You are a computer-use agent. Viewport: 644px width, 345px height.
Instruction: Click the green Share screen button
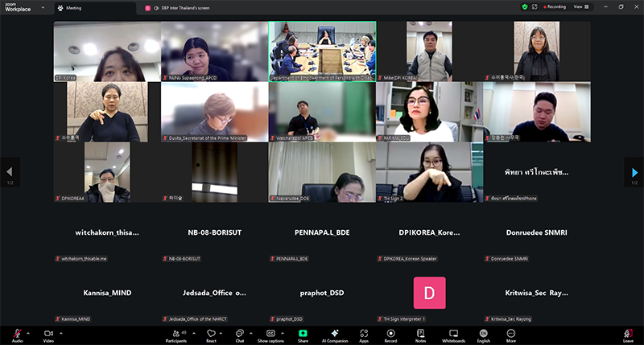tap(303, 333)
